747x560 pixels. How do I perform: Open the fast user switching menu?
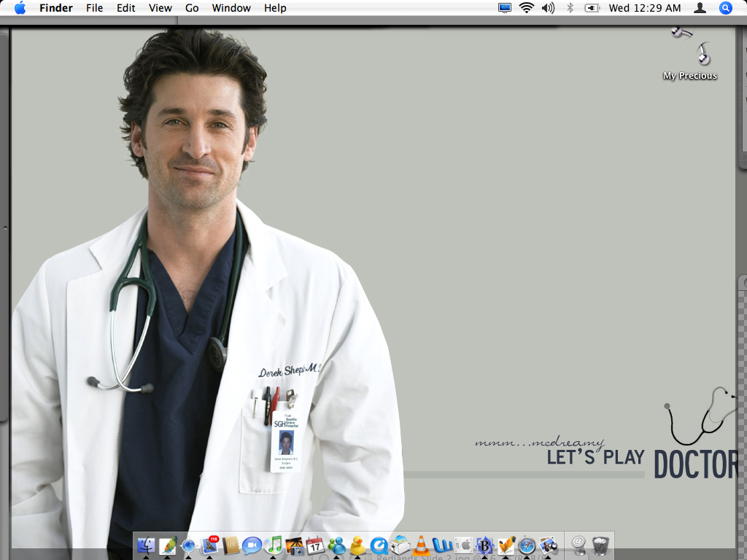point(700,8)
